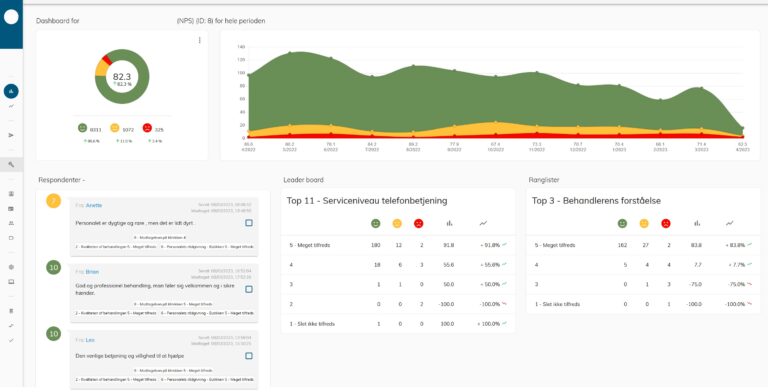Click Brian's comment 'God og professionel behandling'
The width and height of the screenshot is (768, 392).
point(155,289)
